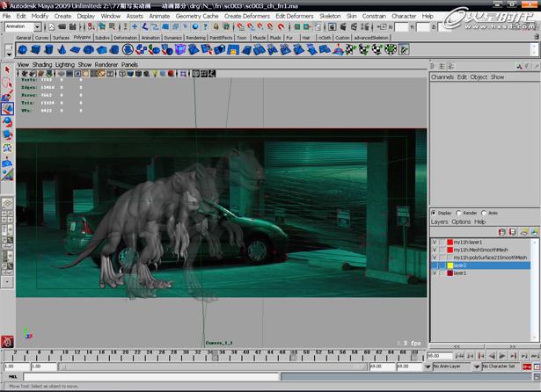Open the viewport Panels menu
The width and height of the screenshot is (541, 392).
[x=129, y=64]
